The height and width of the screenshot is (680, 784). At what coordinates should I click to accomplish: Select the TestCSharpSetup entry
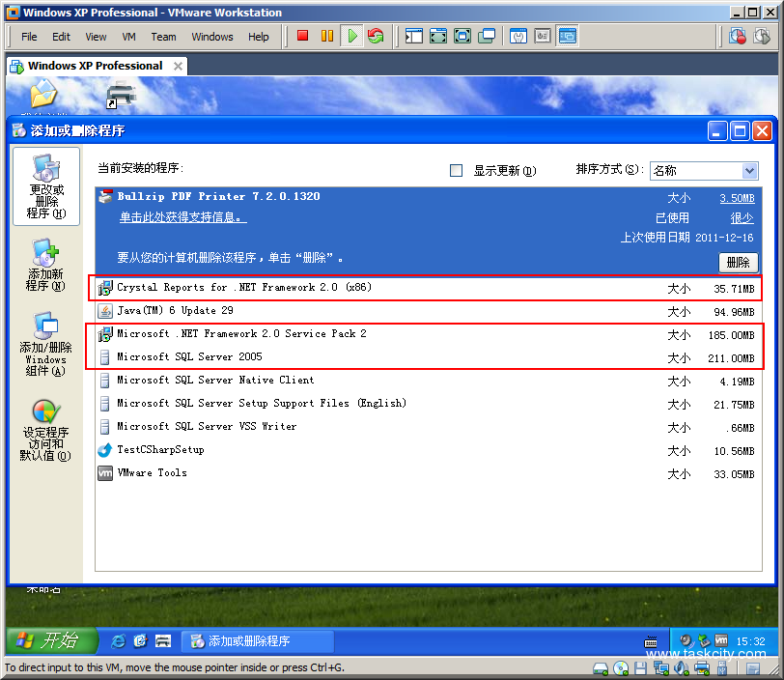[429, 450]
